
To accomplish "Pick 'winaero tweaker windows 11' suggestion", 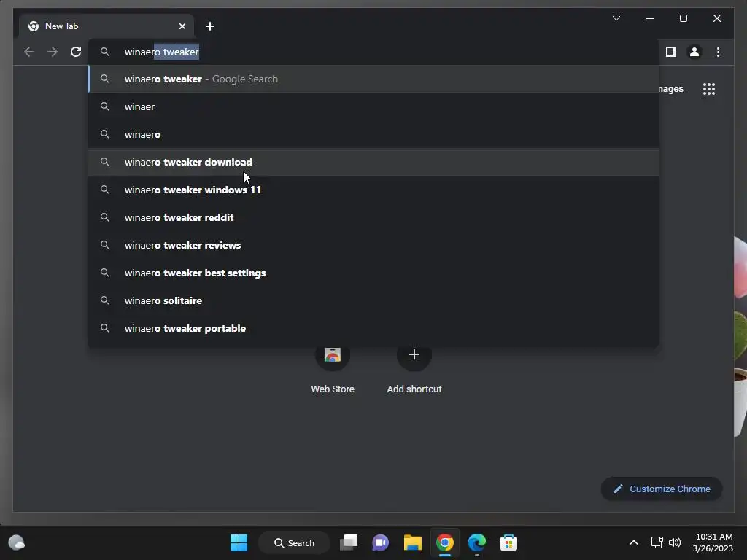I will (373, 190).
